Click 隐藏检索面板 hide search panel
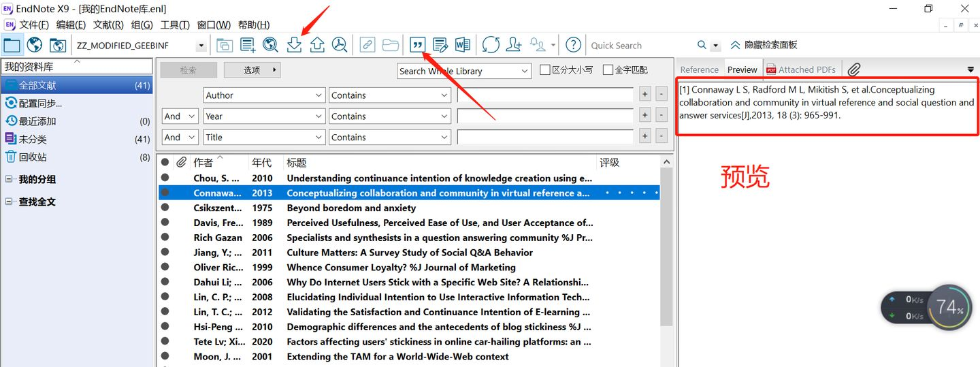The image size is (980, 367). click(764, 45)
